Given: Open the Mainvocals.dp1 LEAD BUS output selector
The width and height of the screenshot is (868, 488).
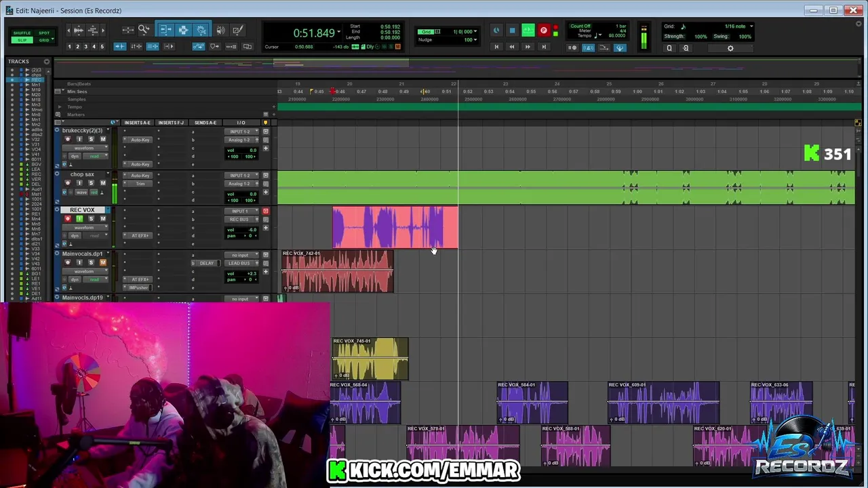Looking at the screenshot, I should [241, 263].
